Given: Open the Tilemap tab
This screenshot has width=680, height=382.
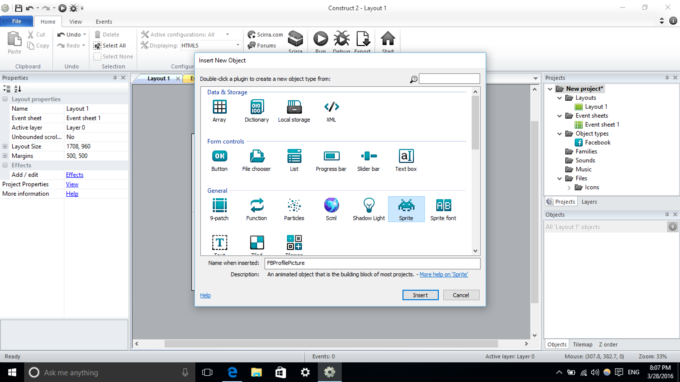Looking at the screenshot, I should click(582, 344).
